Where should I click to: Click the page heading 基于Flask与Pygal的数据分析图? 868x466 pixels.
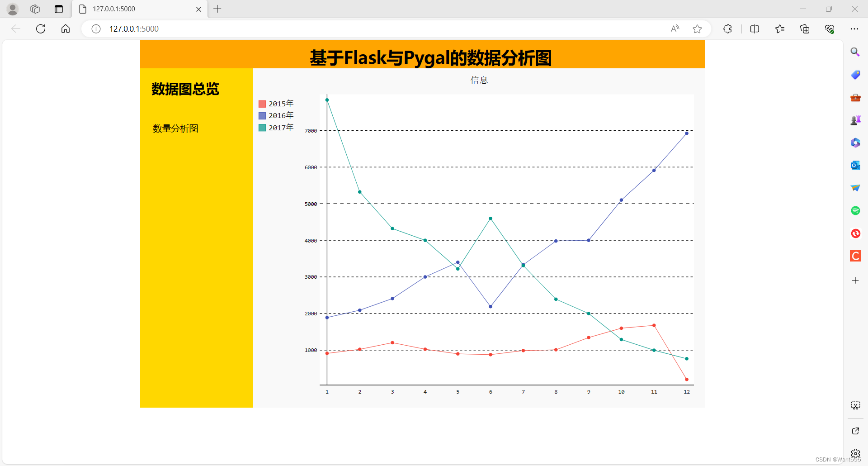click(430, 58)
